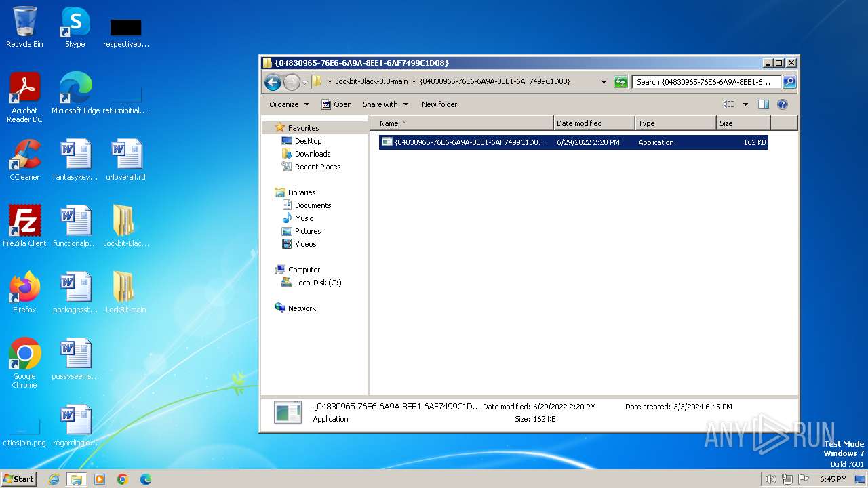The width and height of the screenshot is (868, 488).
Task: Launch Microsoft Edge desktop shortcut
Action: 75,94
